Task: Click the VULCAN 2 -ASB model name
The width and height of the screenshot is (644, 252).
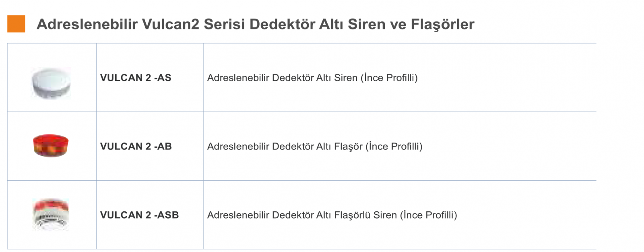Action: point(139,215)
